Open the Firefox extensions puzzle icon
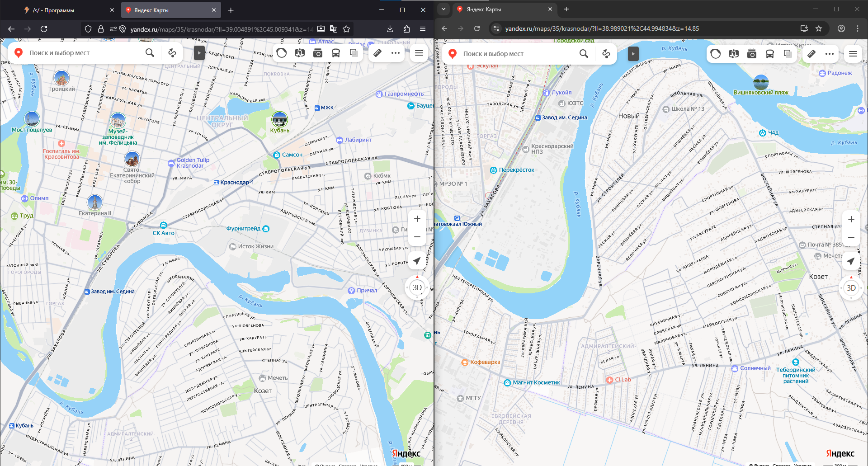Image resolution: width=868 pixels, height=466 pixels. [x=406, y=29]
